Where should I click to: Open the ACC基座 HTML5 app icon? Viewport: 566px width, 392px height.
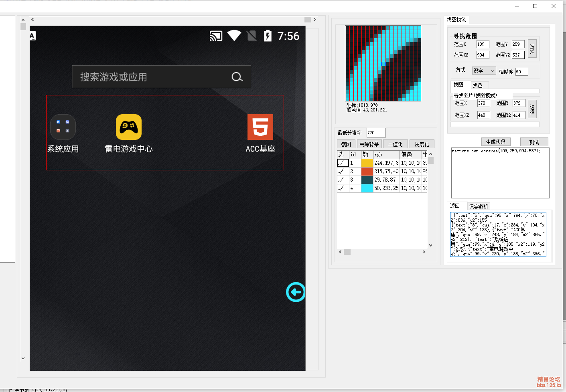pos(260,127)
